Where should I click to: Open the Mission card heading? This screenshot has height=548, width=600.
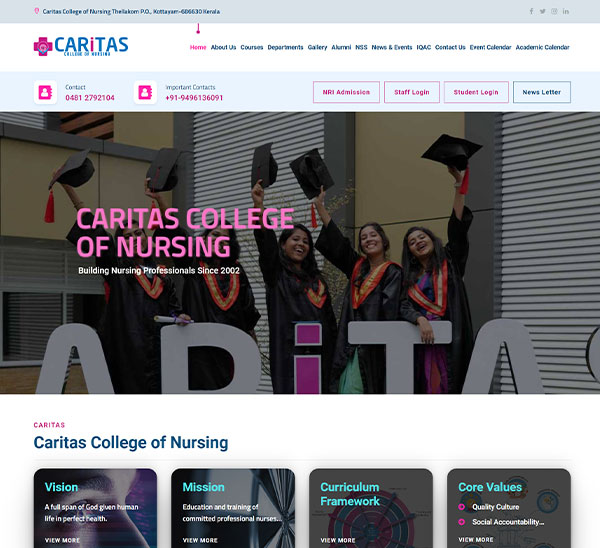(x=204, y=487)
